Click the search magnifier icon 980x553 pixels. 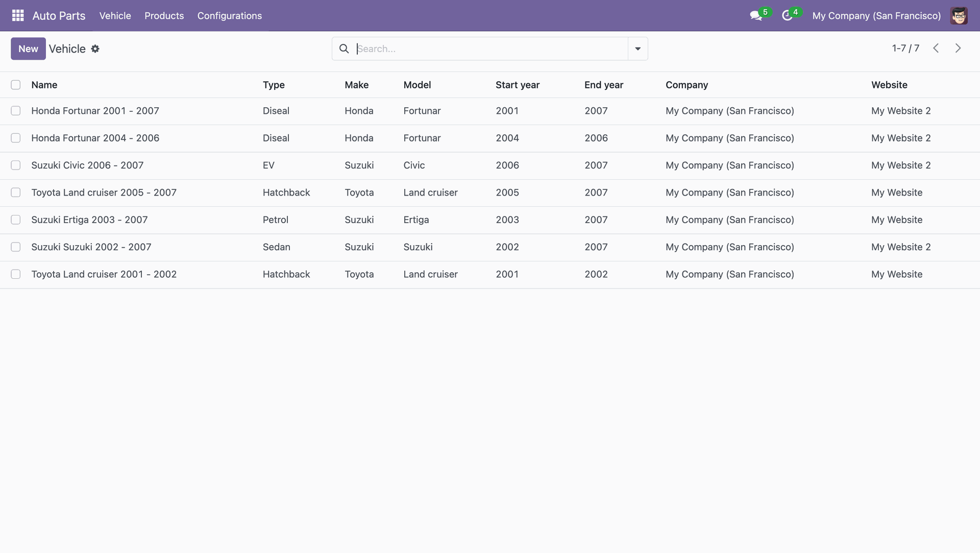(344, 49)
